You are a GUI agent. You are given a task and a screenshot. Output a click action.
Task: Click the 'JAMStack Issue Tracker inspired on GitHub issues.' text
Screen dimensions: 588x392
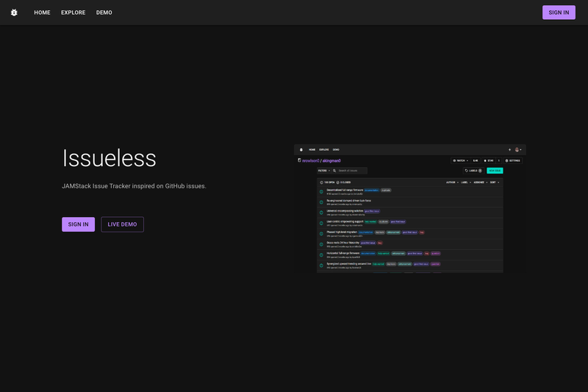tap(134, 186)
